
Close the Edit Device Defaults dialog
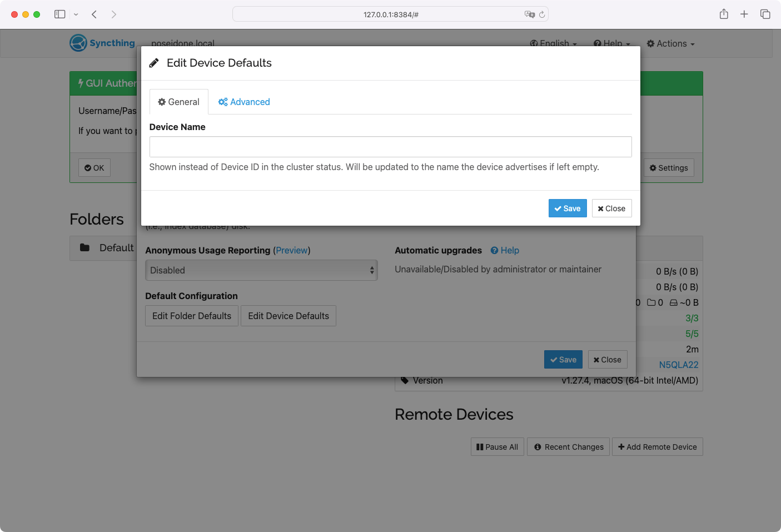click(x=611, y=208)
